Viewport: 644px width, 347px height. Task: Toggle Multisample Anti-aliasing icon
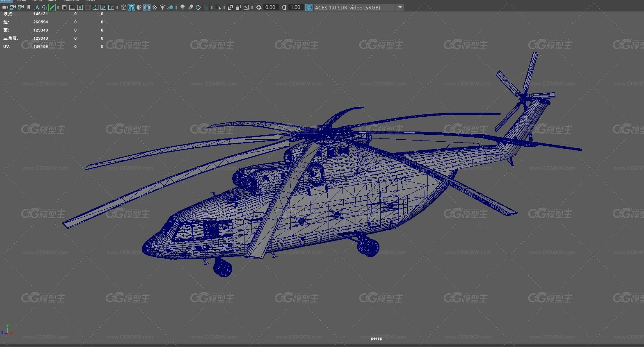[198, 7]
